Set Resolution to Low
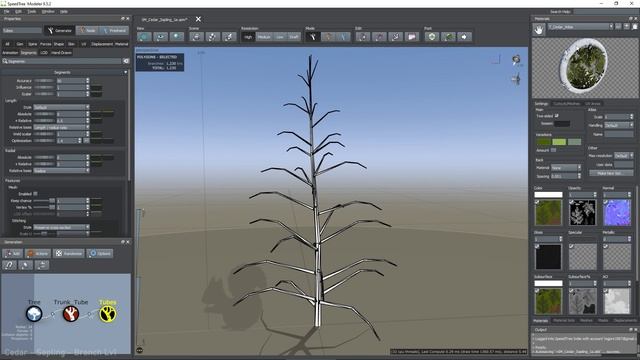The width and height of the screenshot is (640, 360). (280, 37)
